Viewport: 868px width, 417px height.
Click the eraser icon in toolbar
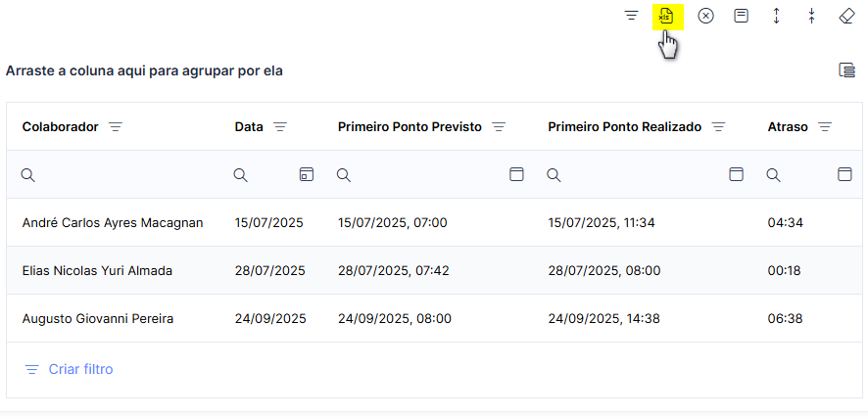pyautogui.click(x=847, y=16)
